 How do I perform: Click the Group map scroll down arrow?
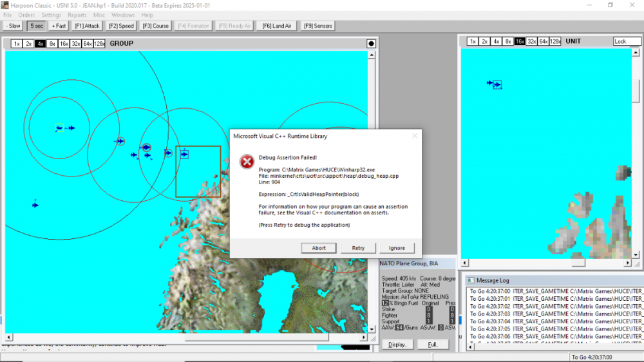point(372,329)
